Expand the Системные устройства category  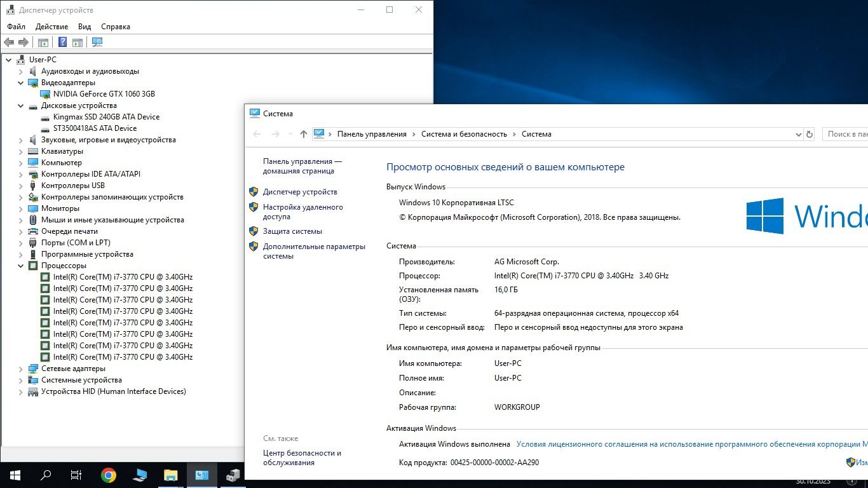[20, 380]
